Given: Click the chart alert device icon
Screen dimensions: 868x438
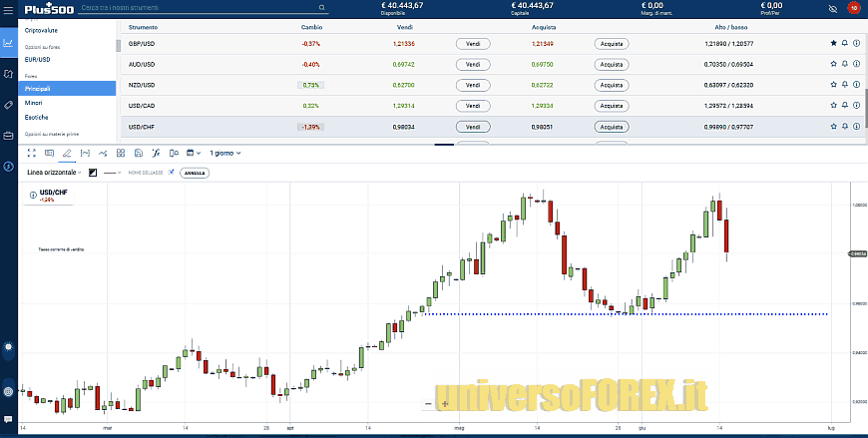Looking at the screenshot, I should pyautogui.click(x=174, y=154).
